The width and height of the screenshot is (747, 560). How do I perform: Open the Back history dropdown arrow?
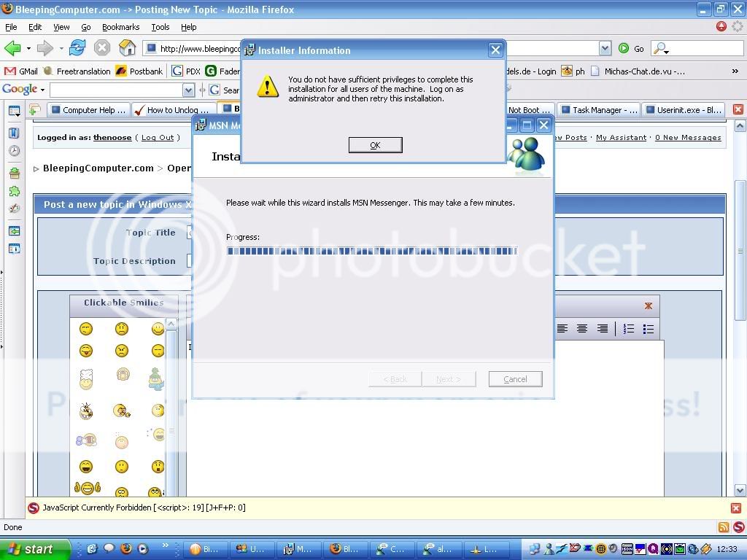point(28,49)
